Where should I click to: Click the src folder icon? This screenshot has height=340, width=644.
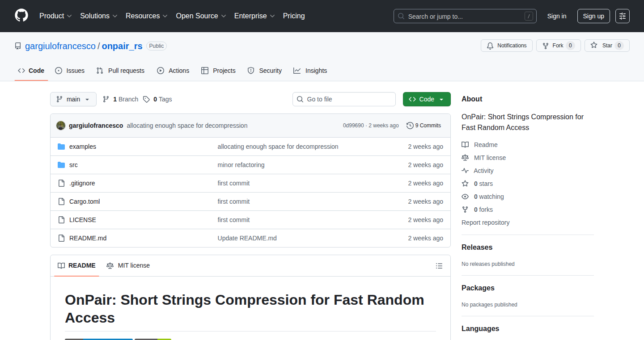(61, 165)
